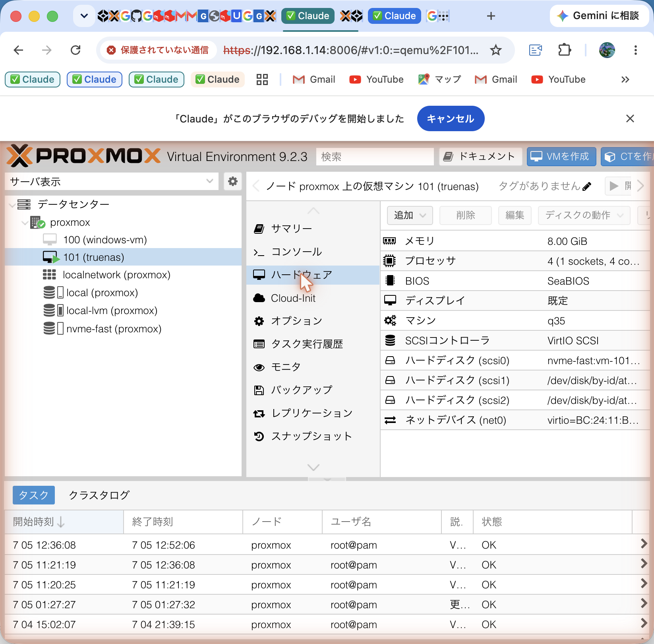Click the Proxmox search field
The height and width of the screenshot is (644, 654).
(375, 157)
